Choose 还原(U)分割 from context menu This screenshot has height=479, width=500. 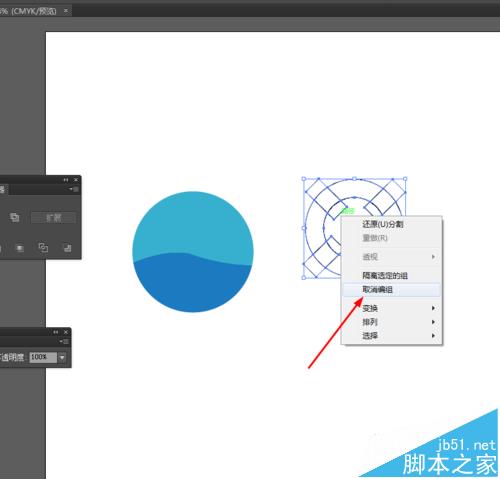click(391, 224)
